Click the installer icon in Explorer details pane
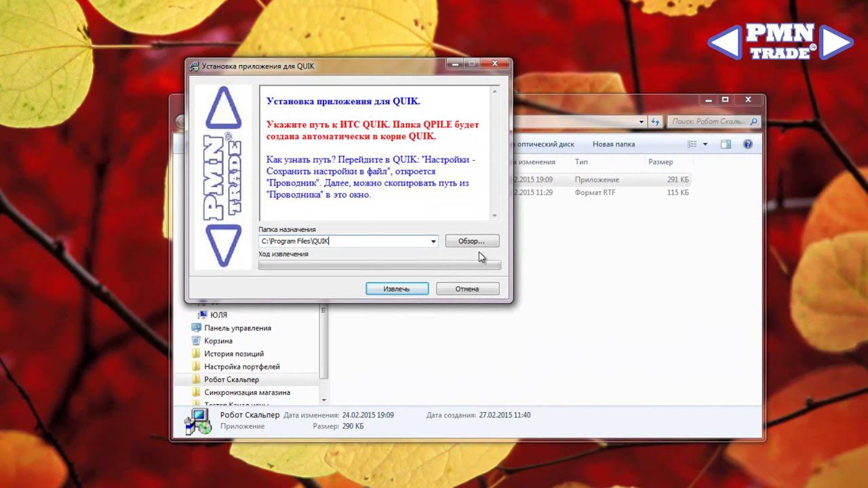 198,421
